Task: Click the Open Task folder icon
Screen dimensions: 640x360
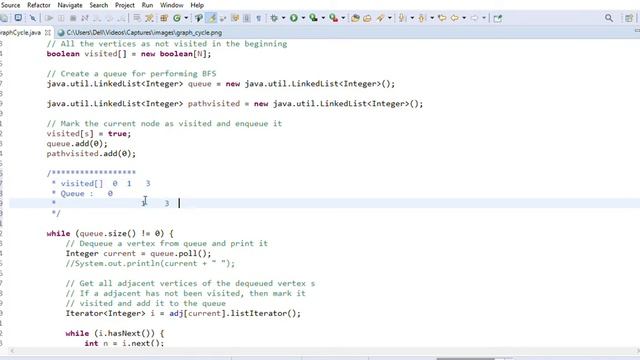Action: coord(367,18)
